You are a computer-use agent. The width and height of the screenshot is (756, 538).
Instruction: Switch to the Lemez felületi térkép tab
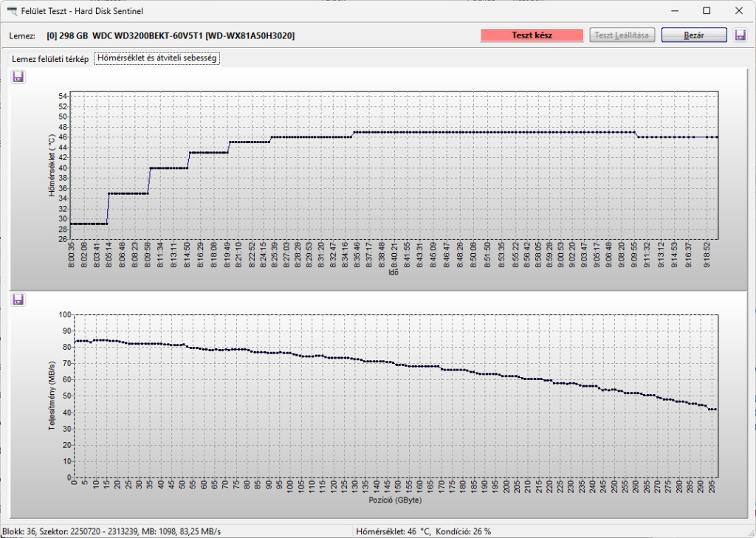(50, 59)
